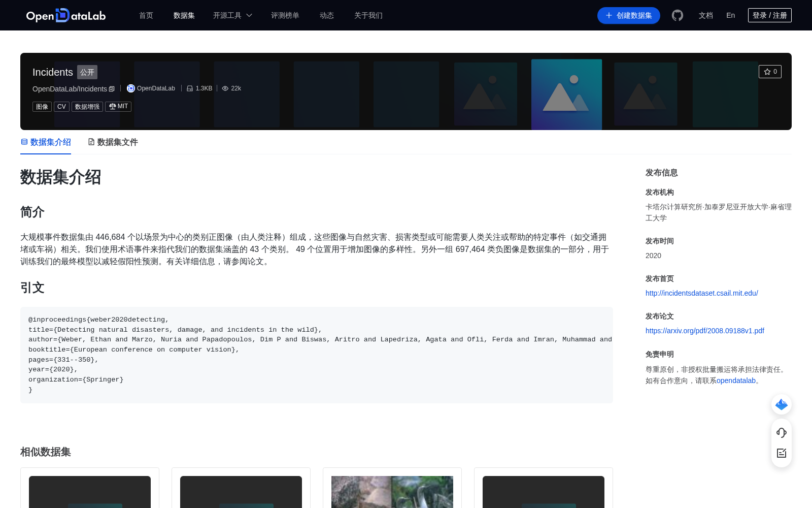Expand the 开源工具 dropdown

click(232, 15)
